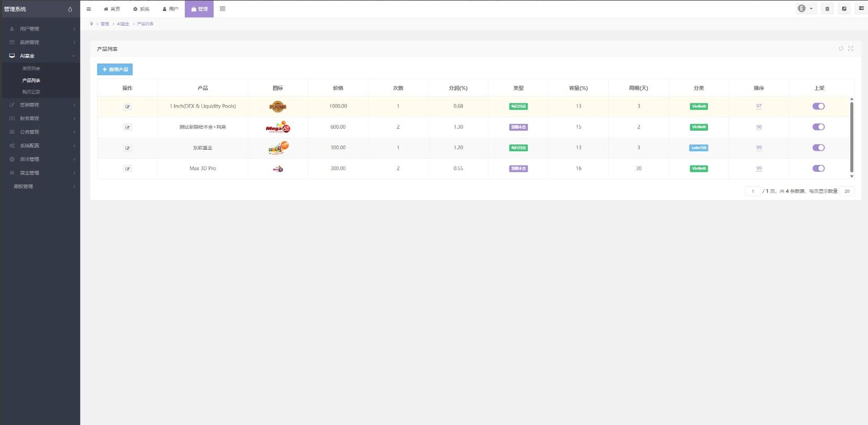The height and width of the screenshot is (425, 868).
Task: Open the user avatar dropdown in top-right
Action: (x=805, y=9)
